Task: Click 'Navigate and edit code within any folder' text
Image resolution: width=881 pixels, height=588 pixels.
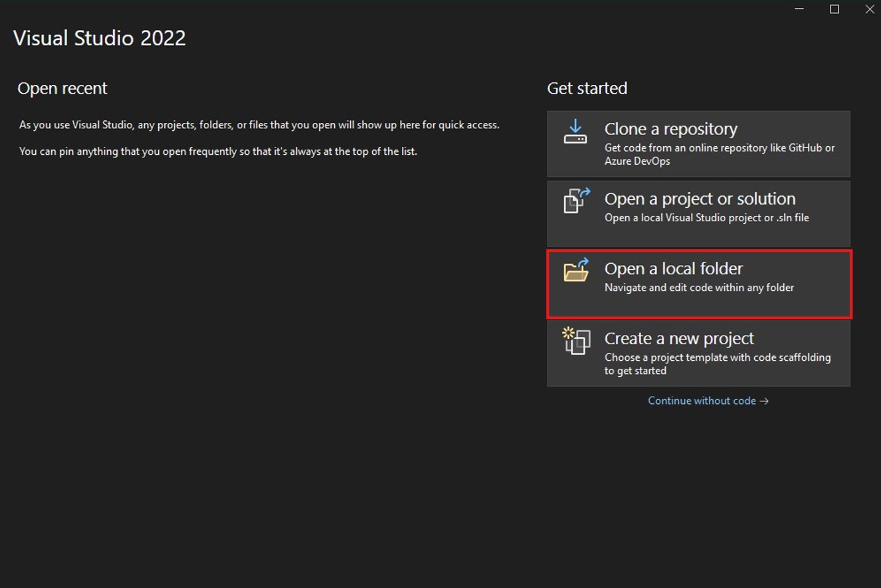Action: [x=699, y=288]
